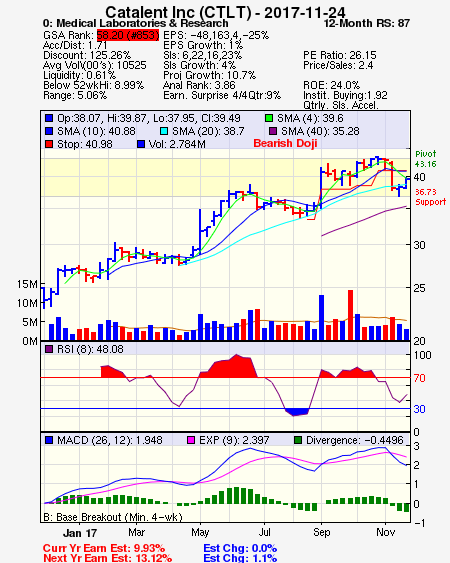
Task: Click the RSI (8): 48.08 label
Action: 90,349
